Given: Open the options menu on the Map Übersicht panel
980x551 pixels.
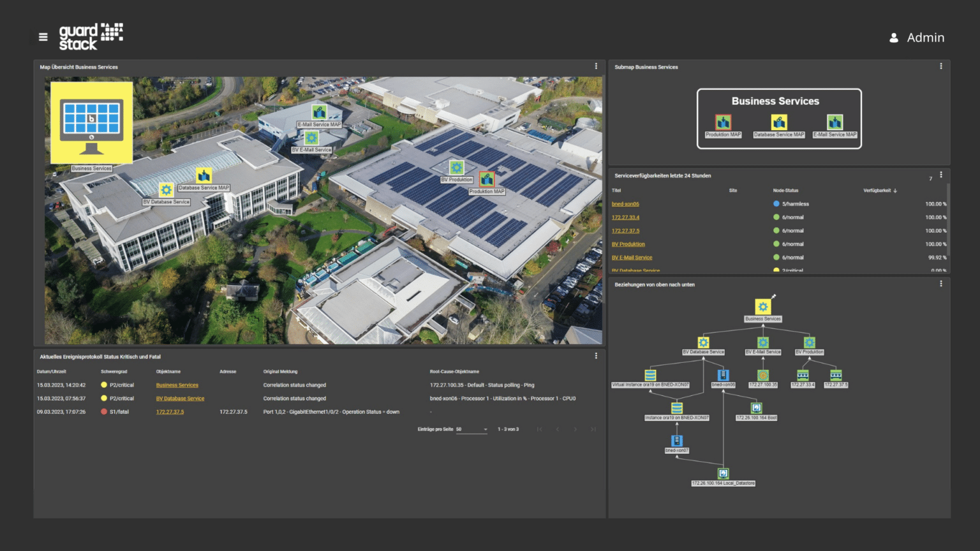Looking at the screenshot, I should pyautogui.click(x=595, y=66).
